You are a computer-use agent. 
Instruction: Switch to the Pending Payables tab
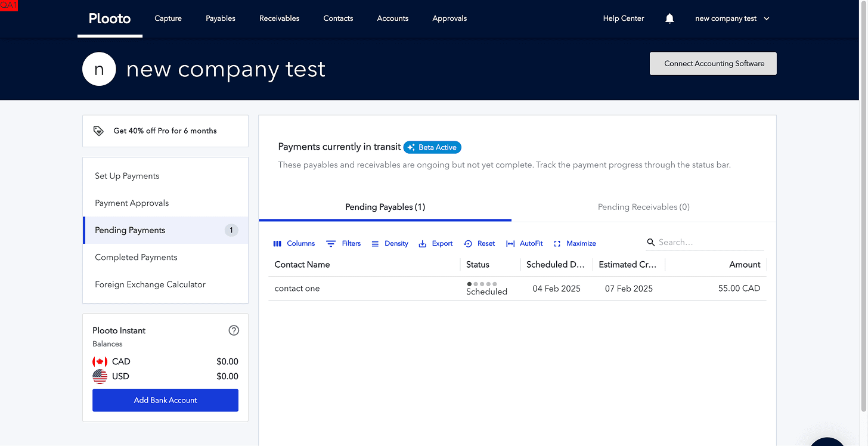point(385,207)
